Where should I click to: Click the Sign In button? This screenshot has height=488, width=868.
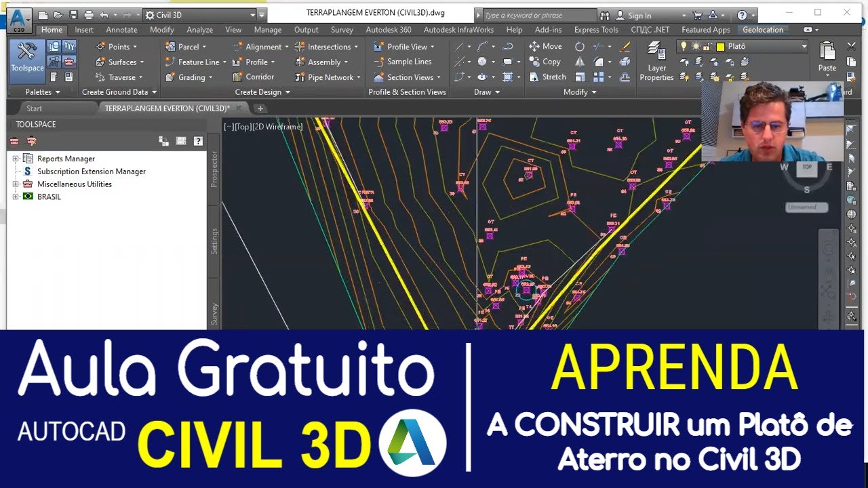tap(633, 15)
